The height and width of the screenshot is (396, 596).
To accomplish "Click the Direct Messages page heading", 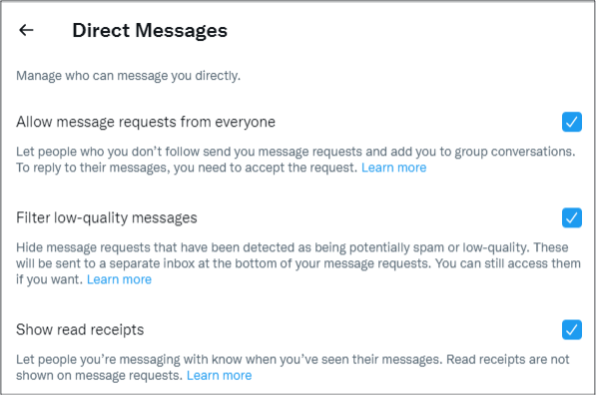I will [x=150, y=30].
